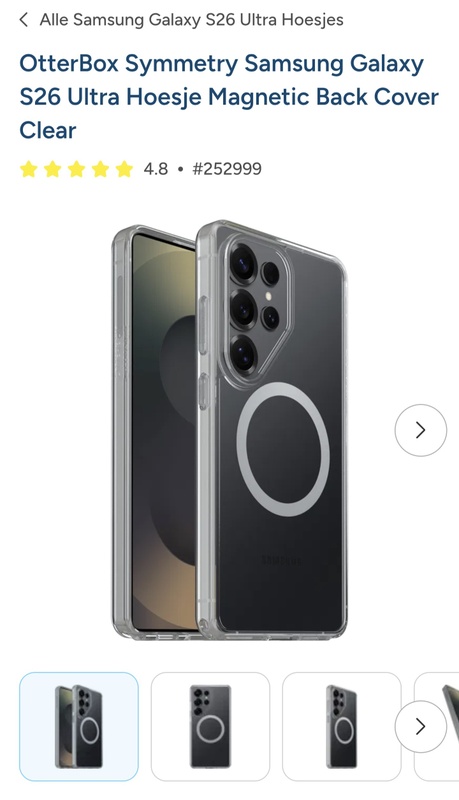Click the OtterBox Symmetry product title

[x=229, y=97]
